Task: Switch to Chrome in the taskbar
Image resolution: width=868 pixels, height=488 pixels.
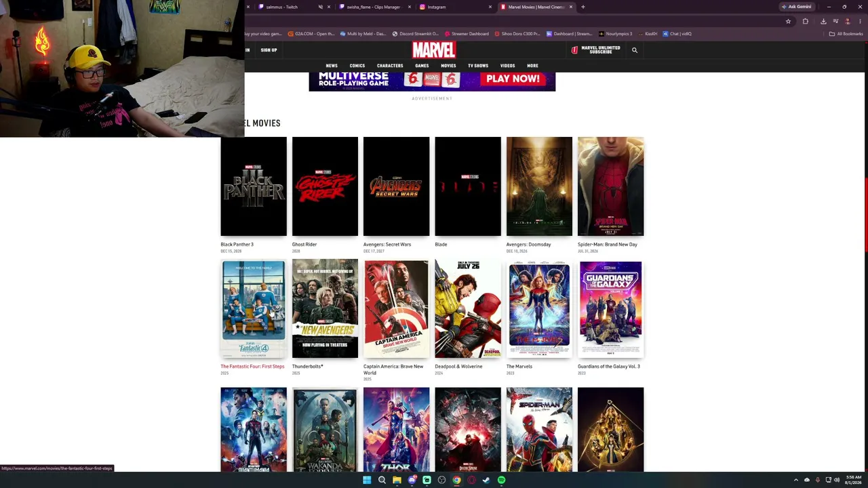Action: click(x=456, y=480)
